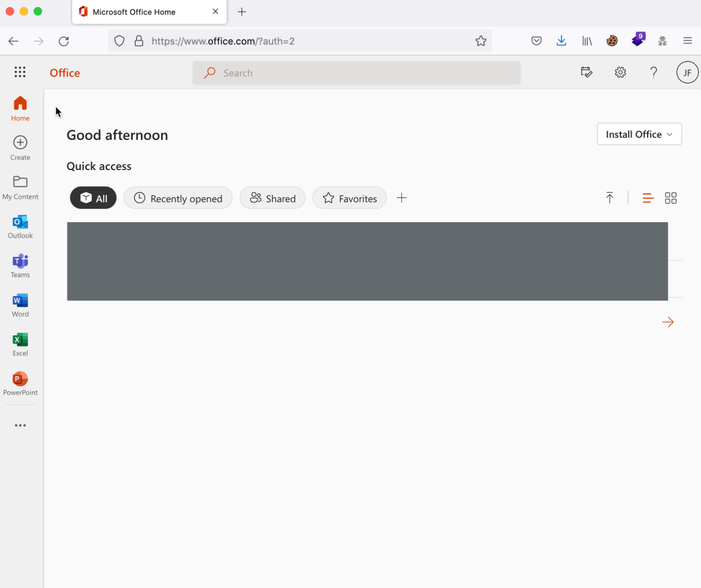The height and width of the screenshot is (588, 701).
Task: Click the upload arrow icon
Action: tap(609, 198)
